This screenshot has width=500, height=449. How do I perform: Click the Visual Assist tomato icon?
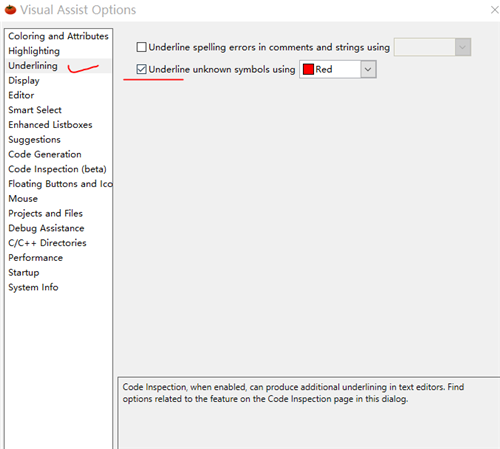tap(10, 10)
